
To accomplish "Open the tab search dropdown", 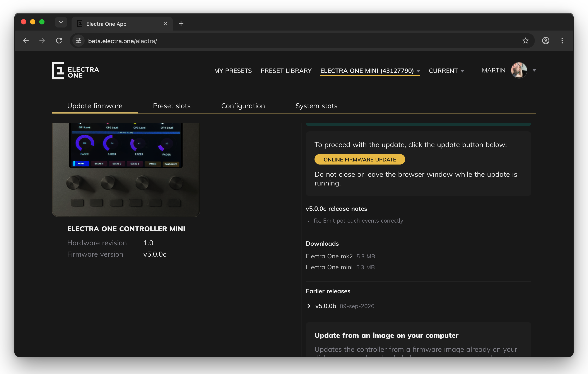I will (61, 22).
